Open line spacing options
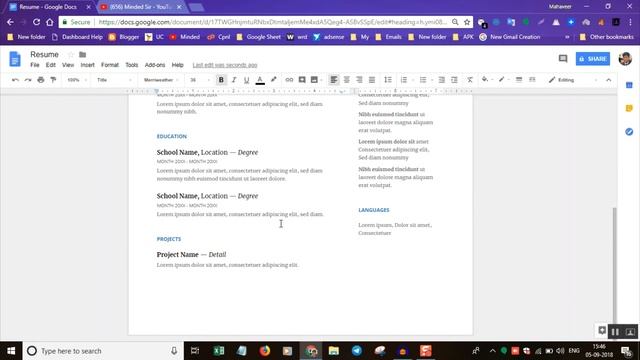 click(388, 80)
